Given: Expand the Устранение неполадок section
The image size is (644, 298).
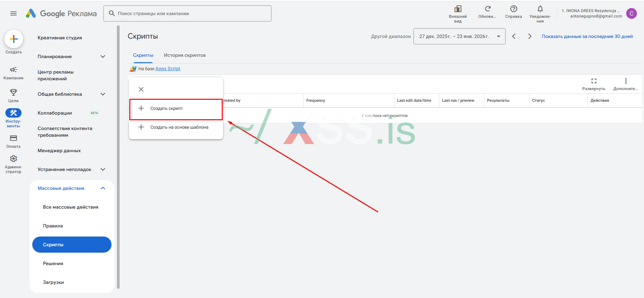Looking at the screenshot, I should tap(103, 169).
